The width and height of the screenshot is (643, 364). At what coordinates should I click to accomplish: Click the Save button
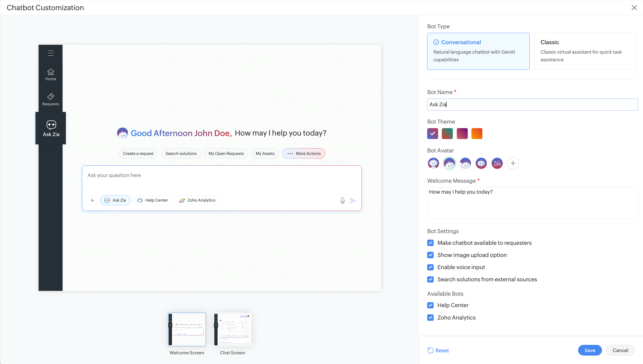pyautogui.click(x=590, y=350)
